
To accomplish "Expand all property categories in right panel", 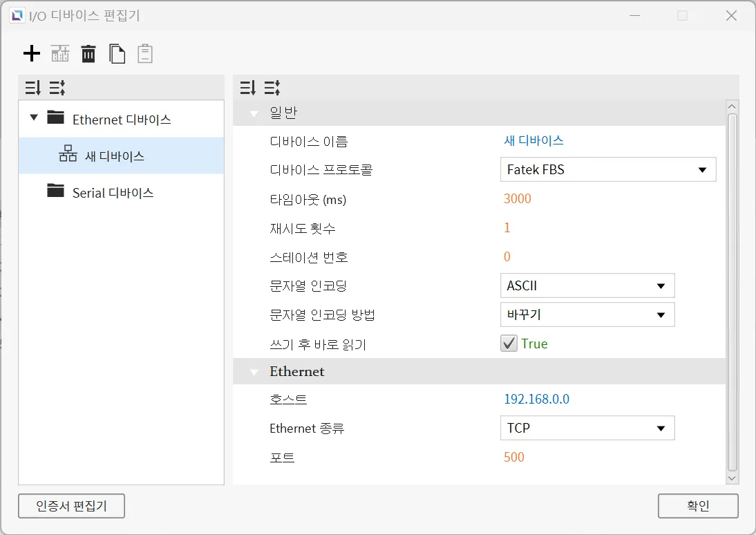I will click(x=248, y=88).
